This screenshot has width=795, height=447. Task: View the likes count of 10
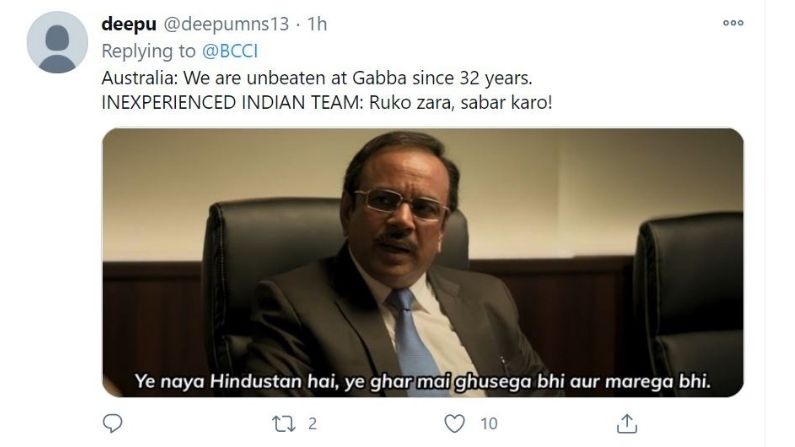click(489, 424)
